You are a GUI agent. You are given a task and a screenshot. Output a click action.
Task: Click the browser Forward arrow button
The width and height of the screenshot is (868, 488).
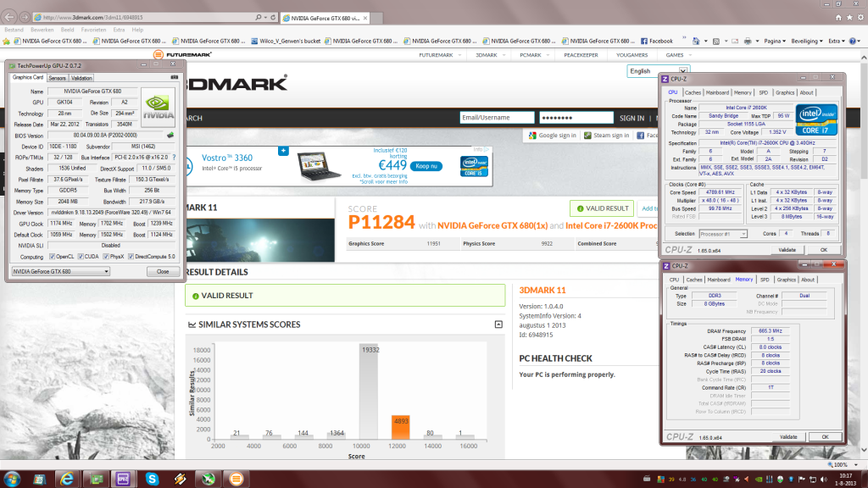tap(25, 18)
